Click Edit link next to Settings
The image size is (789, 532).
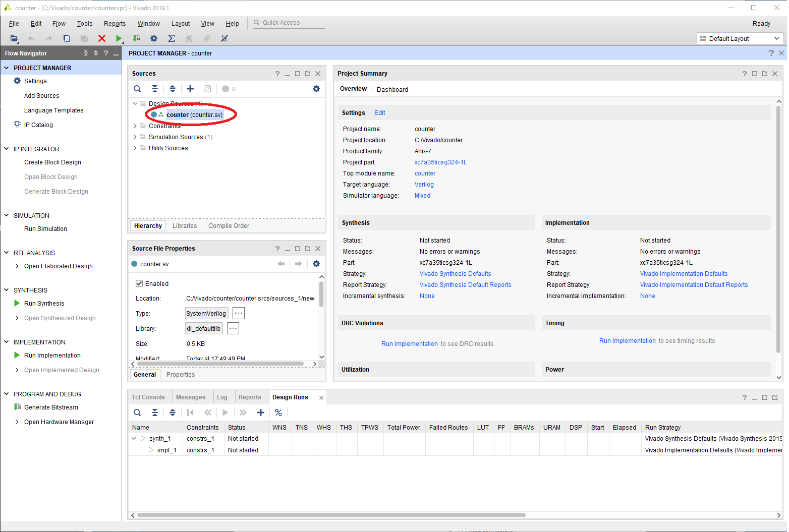click(379, 113)
